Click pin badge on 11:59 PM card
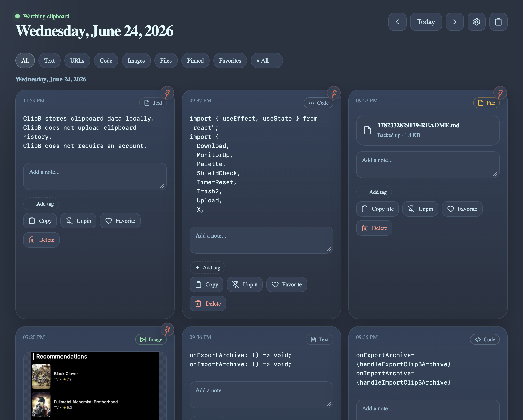This screenshot has width=523, height=420. [167, 93]
